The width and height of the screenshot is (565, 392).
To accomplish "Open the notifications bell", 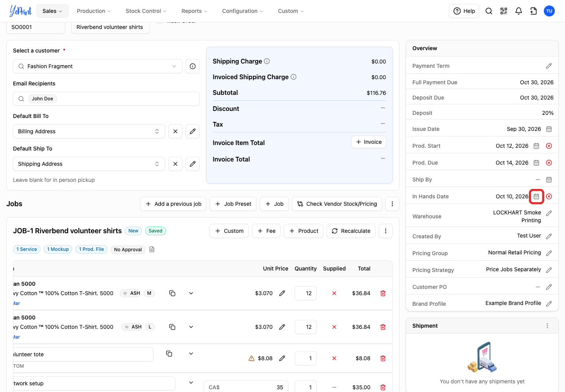I will [x=519, y=11].
